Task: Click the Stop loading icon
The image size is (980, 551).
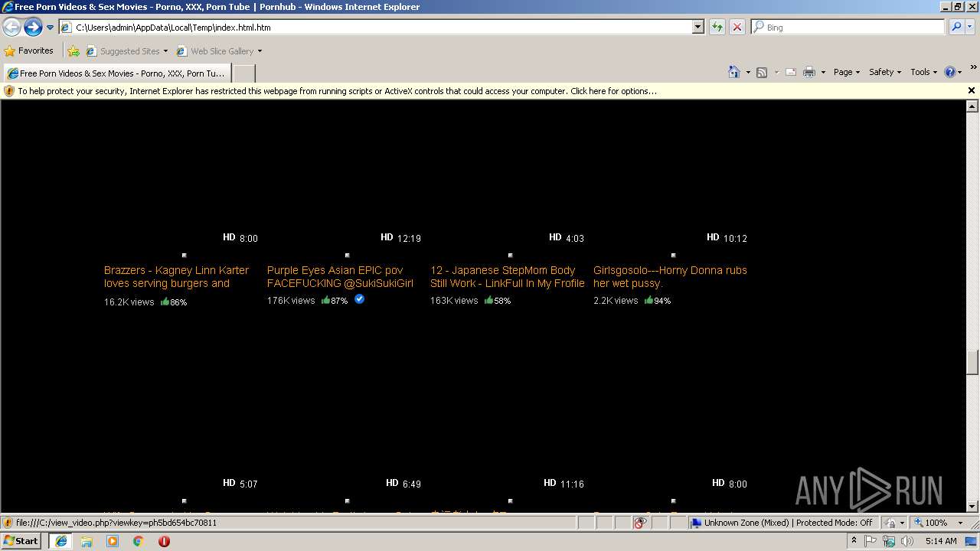Action: (x=737, y=27)
